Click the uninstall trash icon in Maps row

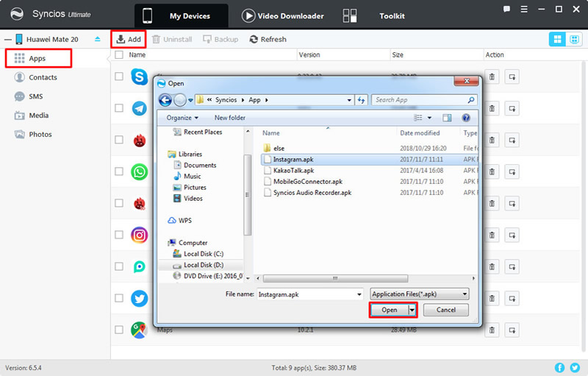(492, 330)
